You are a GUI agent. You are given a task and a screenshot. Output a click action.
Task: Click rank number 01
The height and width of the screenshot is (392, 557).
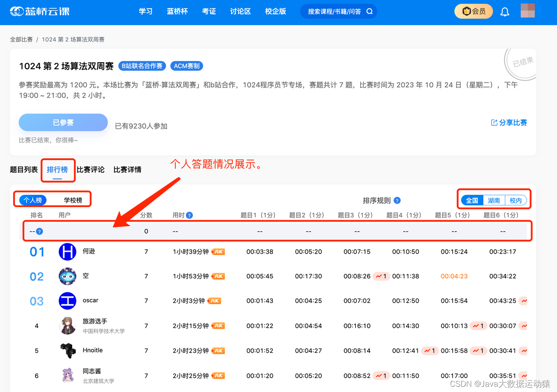tap(37, 252)
